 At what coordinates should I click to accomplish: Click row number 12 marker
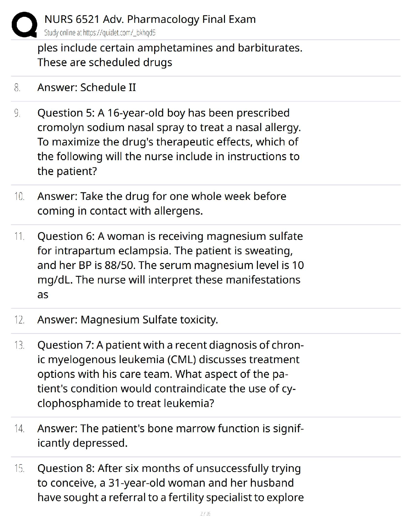click(x=19, y=320)
